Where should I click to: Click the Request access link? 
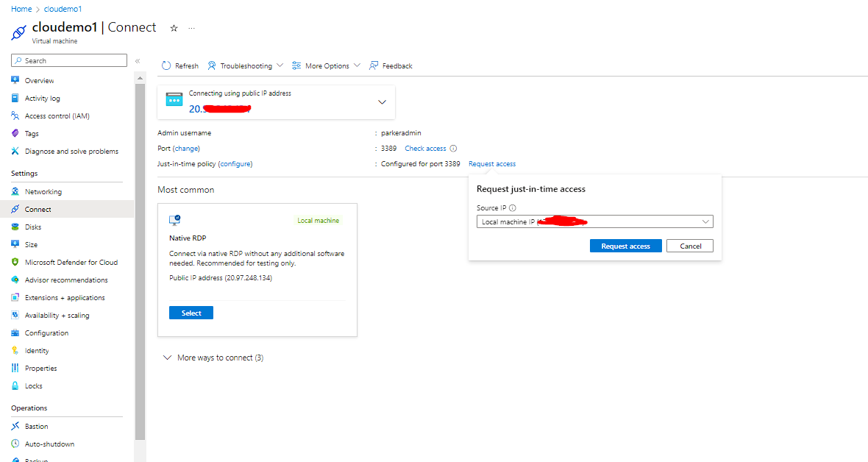point(492,164)
